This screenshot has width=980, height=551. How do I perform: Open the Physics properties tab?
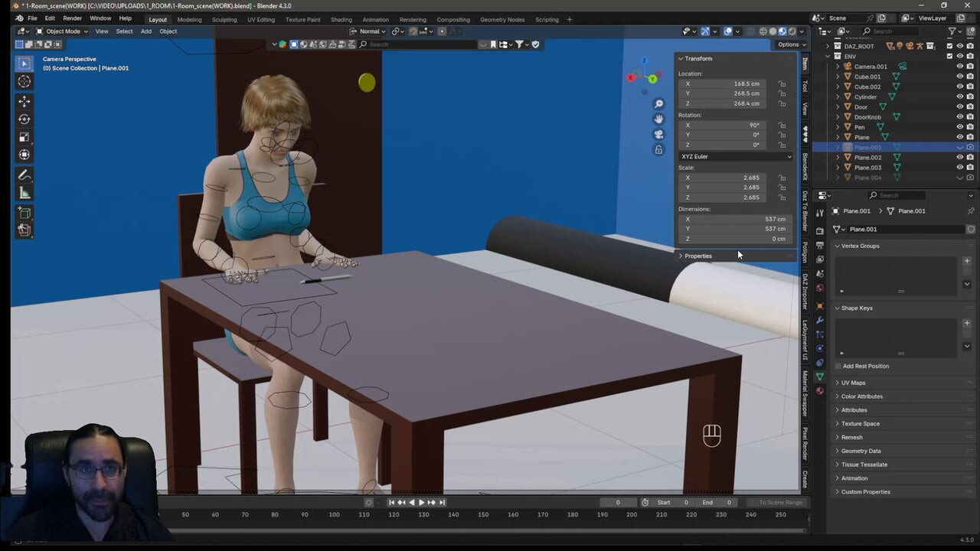[x=820, y=348]
